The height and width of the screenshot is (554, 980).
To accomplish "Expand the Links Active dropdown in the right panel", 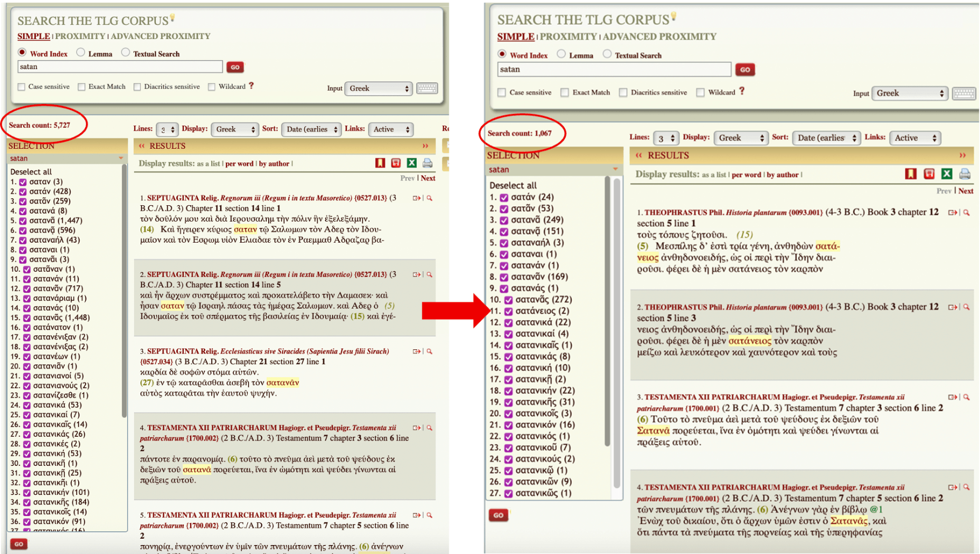I will click(915, 138).
